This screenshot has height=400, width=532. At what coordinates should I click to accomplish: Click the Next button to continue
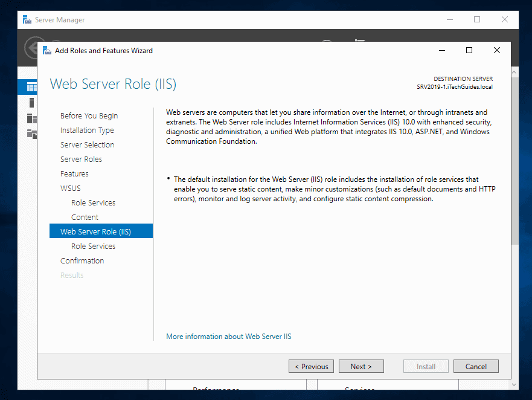361,366
